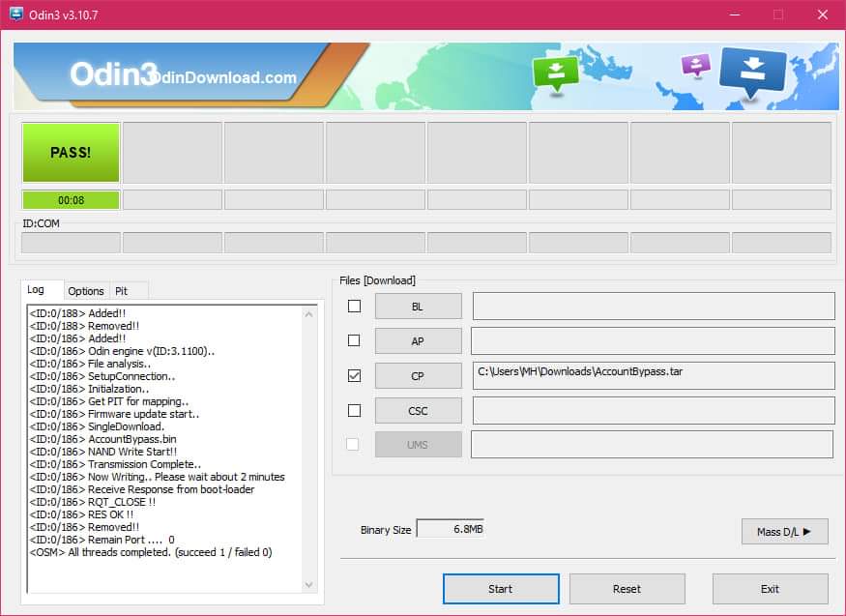Click the disabled UMS checkbox
Screen dimensions: 846x616
352,445
